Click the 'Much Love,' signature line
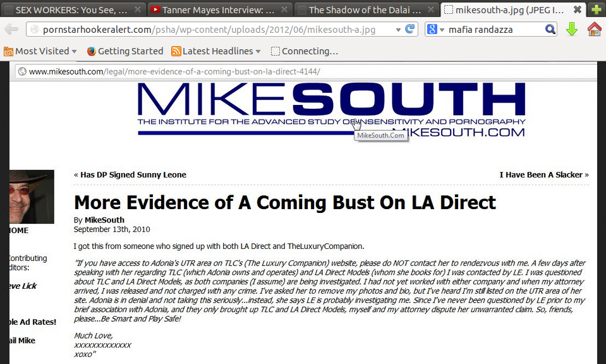 (x=94, y=336)
